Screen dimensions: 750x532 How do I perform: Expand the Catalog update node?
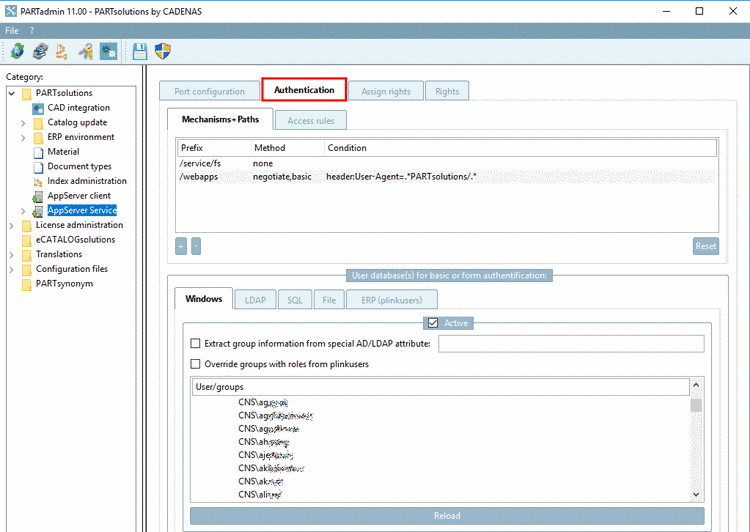pyautogui.click(x=23, y=123)
